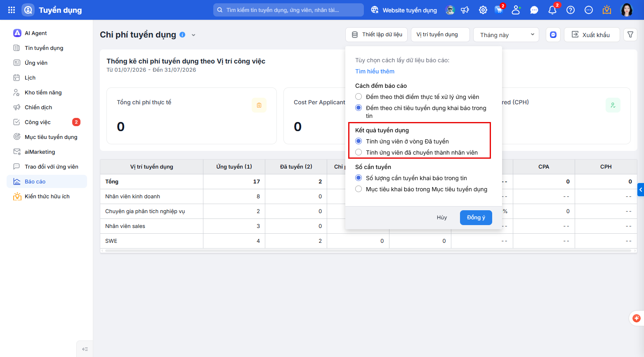Open the settings gear icon
This screenshot has width=644, height=357.
[x=483, y=10]
